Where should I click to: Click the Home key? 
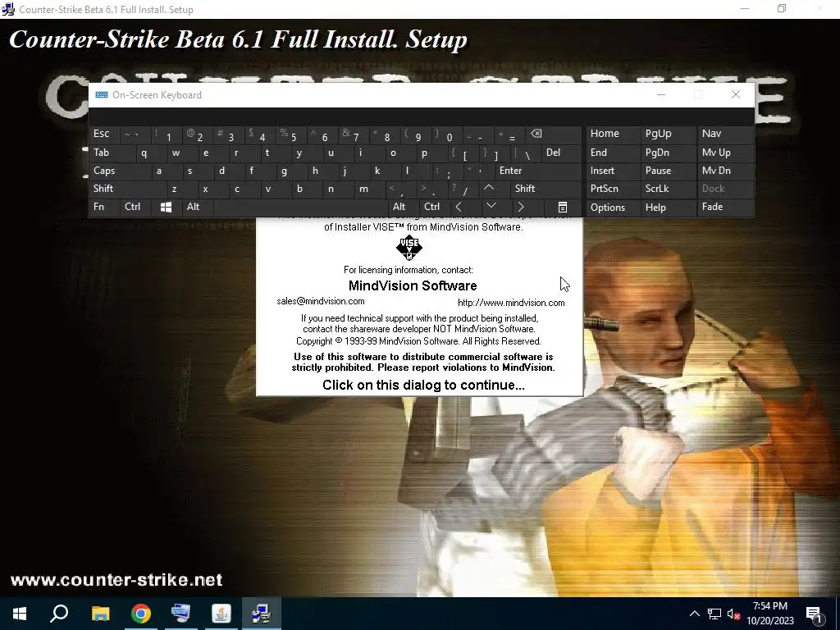(613, 135)
